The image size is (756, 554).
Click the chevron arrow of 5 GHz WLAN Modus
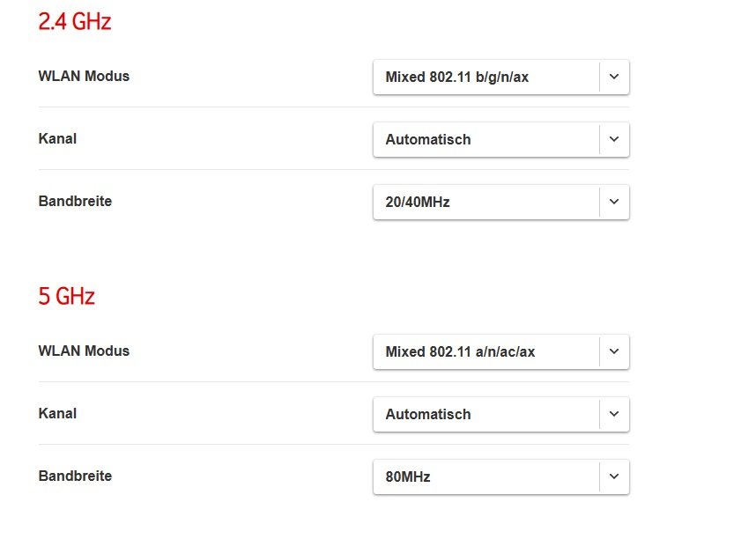point(614,351)
